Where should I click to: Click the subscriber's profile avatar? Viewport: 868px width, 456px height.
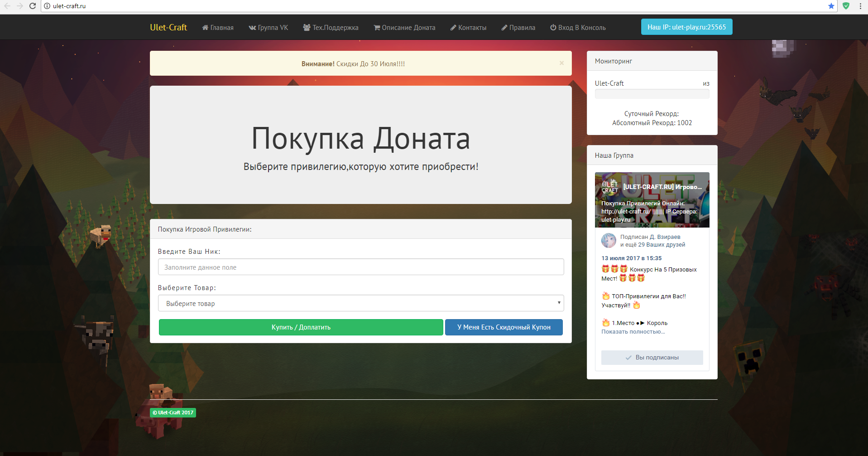(x=609, y=241)
